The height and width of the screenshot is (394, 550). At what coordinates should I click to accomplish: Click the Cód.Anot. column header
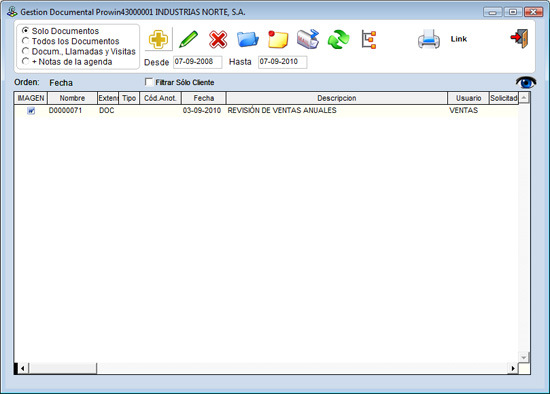160,98
